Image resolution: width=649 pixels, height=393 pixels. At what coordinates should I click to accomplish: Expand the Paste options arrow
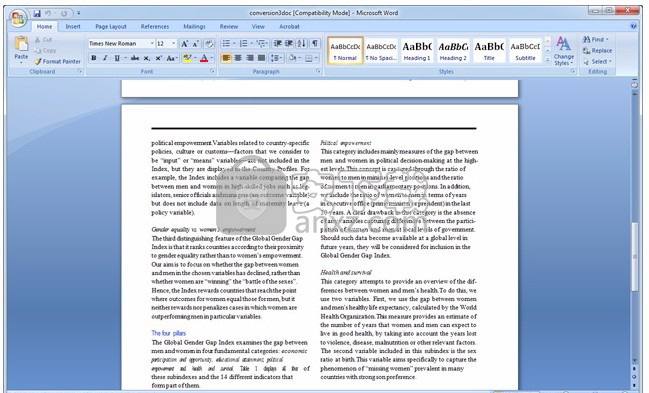point(21,63)
